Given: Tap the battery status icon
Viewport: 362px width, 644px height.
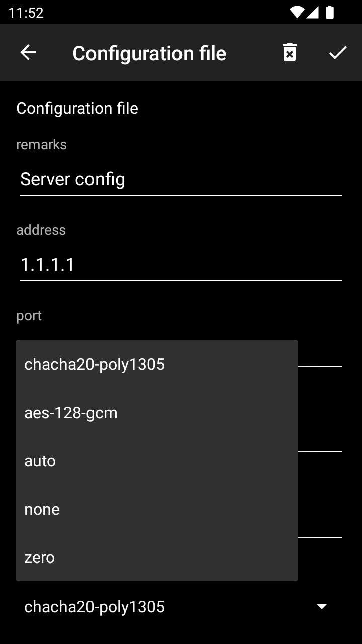Looking at the screenshot, I should point(330,12).
